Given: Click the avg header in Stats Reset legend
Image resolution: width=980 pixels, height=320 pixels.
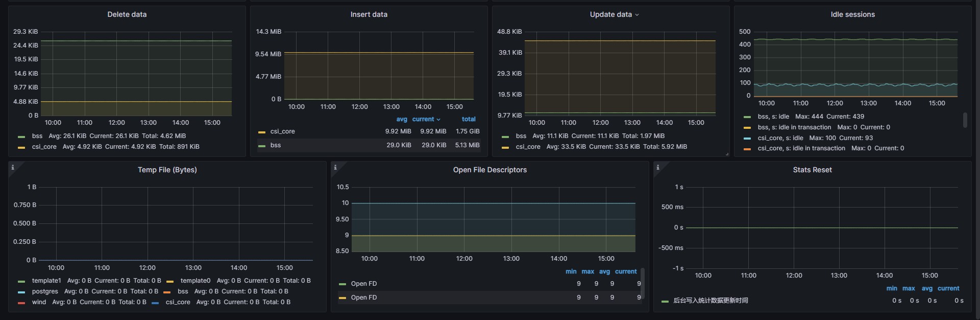Looking at the screenshot, I should click(927, 288).
